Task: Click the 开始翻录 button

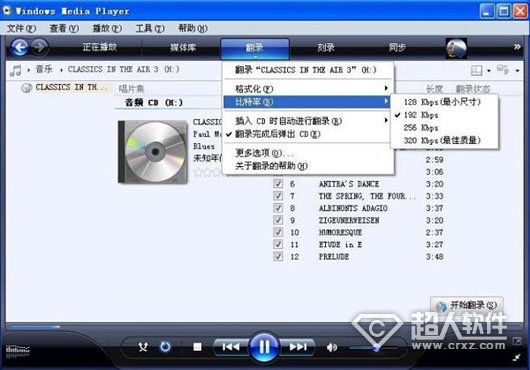Action: click(x=466, y=306)
